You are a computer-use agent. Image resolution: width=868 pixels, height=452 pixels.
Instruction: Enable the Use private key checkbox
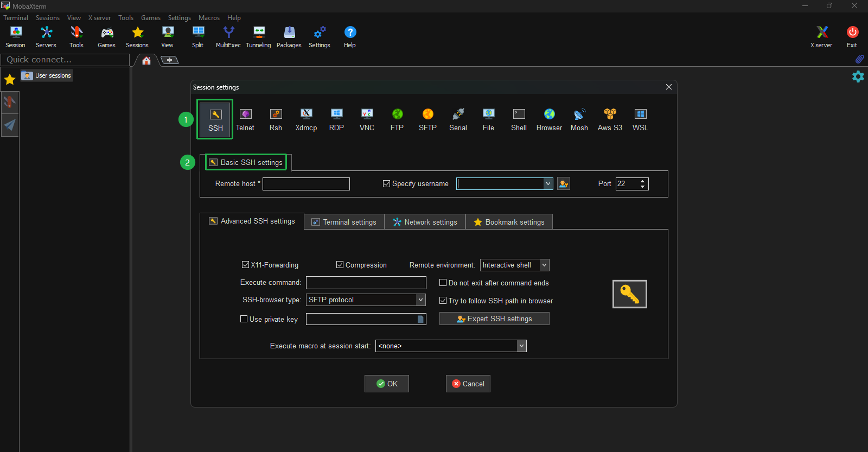coord(244,319)
